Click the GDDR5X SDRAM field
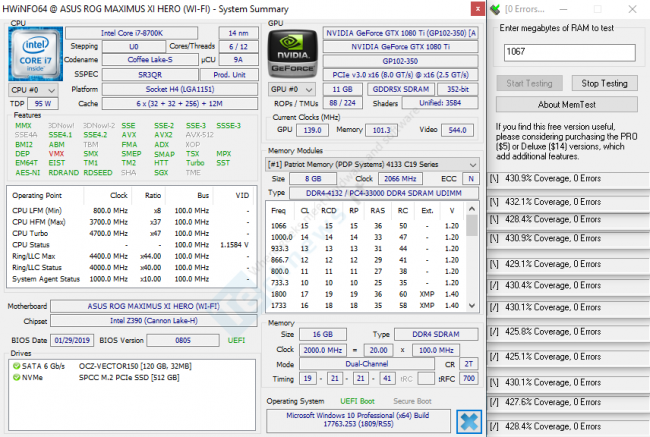Image resolution: width=650 pixels, height=437 pixels. [x=401, y=90]
